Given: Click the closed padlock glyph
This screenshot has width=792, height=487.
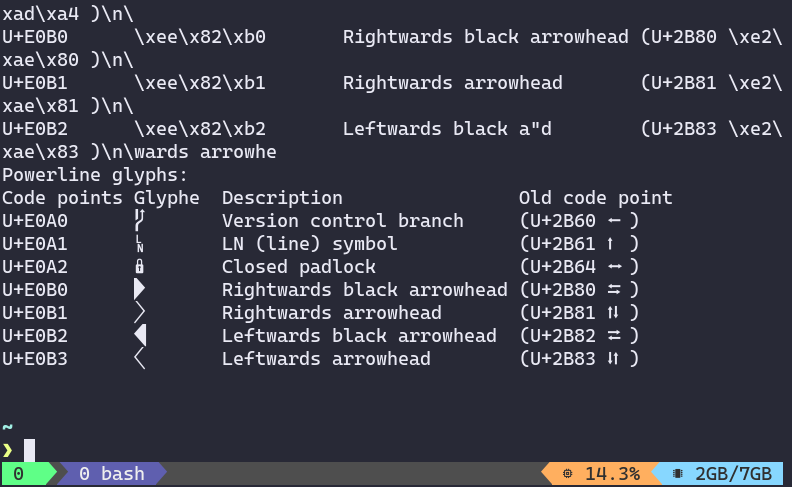Looking at the screenshot, I should [140, 267].
